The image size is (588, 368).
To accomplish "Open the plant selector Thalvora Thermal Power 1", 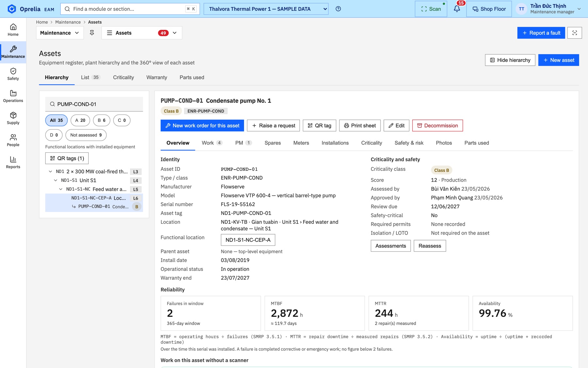I will click(266, 9).
